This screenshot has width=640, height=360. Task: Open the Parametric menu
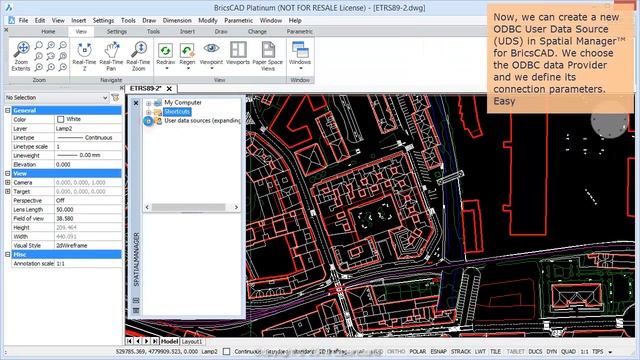(238, 20)
